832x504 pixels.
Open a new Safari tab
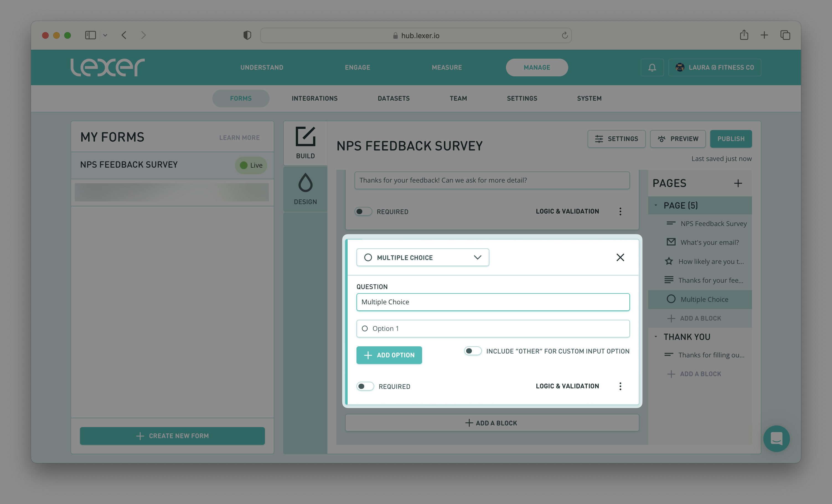click(x=764, y=35)
